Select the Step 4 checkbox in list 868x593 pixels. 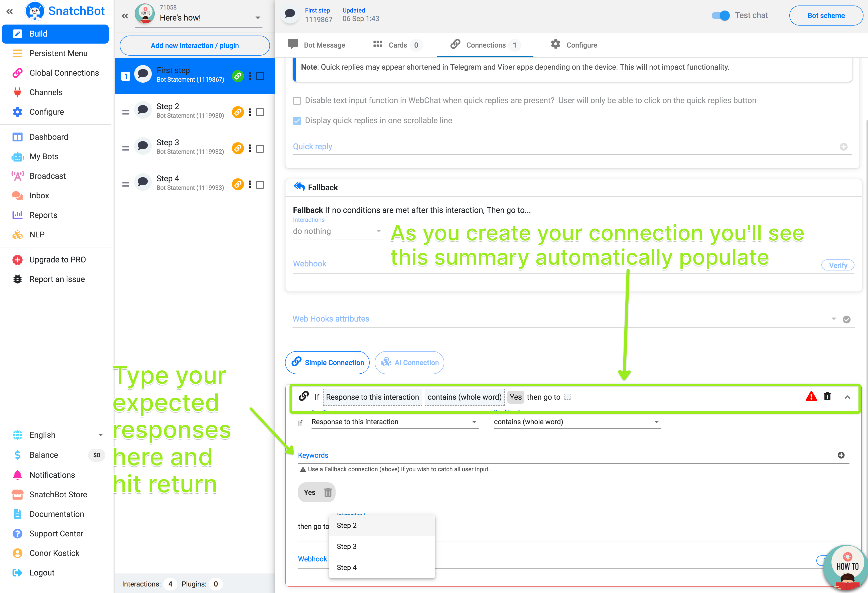click(x=260, y=185)
